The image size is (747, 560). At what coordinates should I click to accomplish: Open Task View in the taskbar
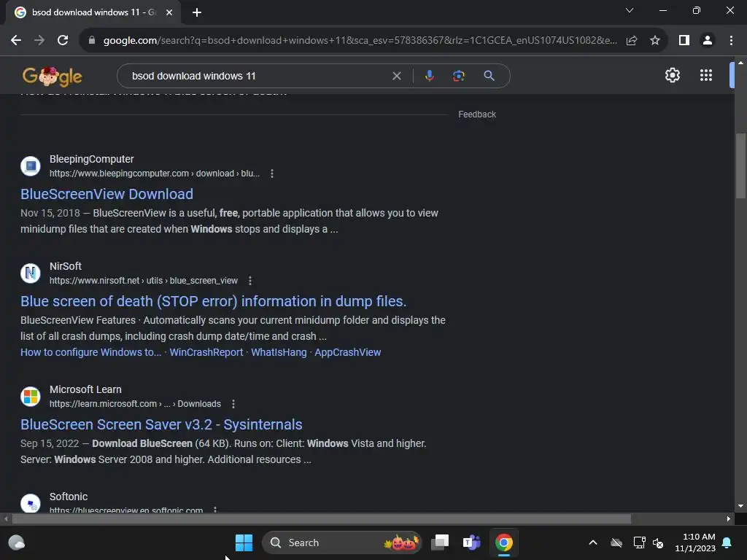coord(440,542)
